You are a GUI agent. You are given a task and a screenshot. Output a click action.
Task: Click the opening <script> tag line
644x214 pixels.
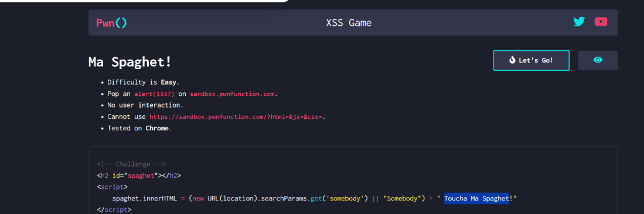(112, 187)
